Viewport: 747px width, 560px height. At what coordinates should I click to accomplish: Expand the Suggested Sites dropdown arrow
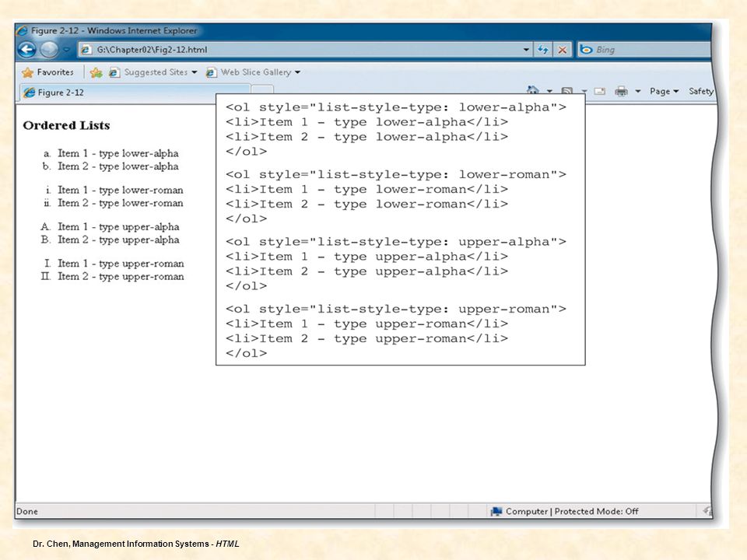(x=195, y=72)
